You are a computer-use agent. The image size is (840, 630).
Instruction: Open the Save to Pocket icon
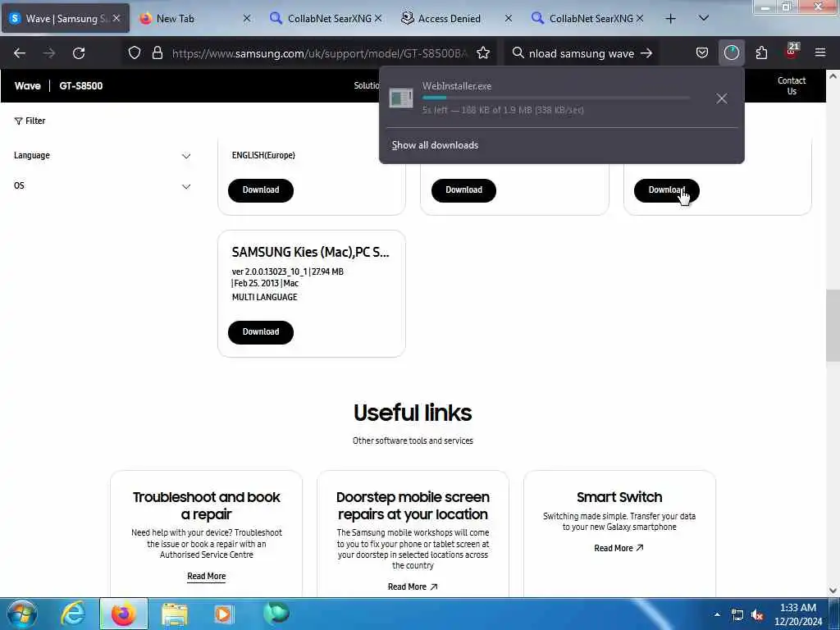(702, 53)
